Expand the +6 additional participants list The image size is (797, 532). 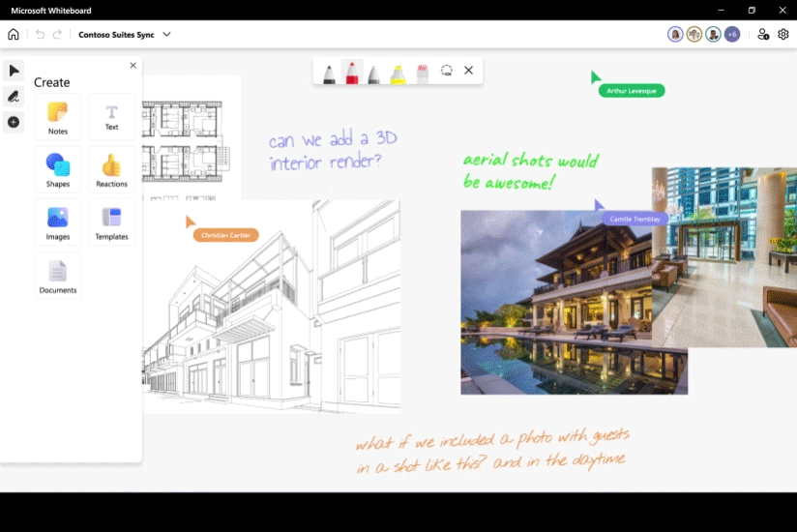point(732,34)
